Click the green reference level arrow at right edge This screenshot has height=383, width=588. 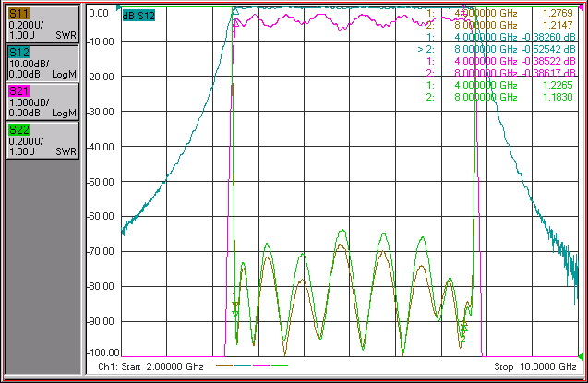point(581,355)
